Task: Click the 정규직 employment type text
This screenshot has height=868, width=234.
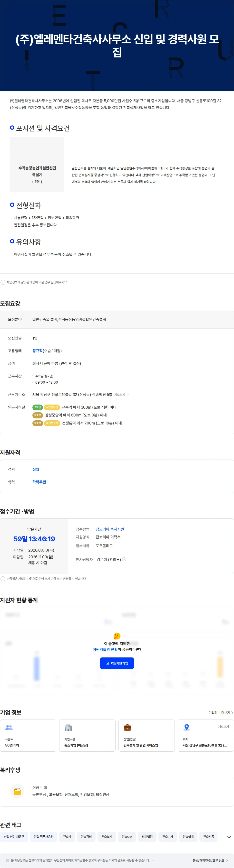Action: 38,351
